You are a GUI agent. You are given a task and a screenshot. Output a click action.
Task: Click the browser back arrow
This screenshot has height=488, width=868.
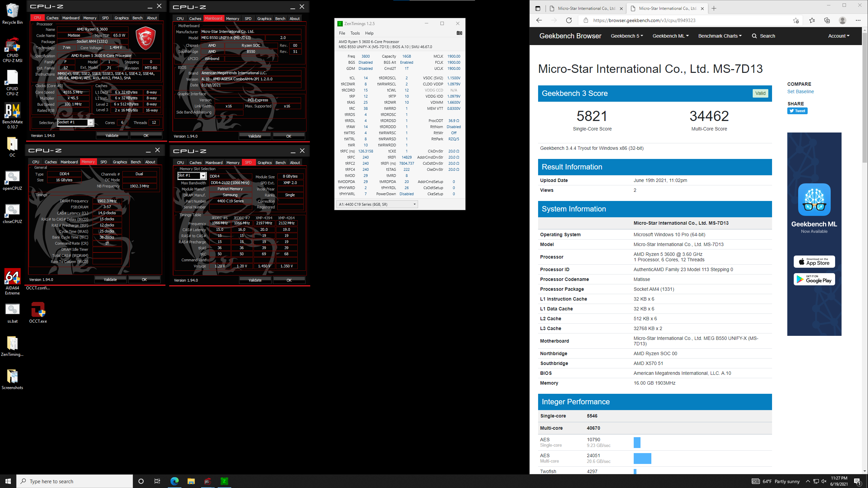coord(539,20)
